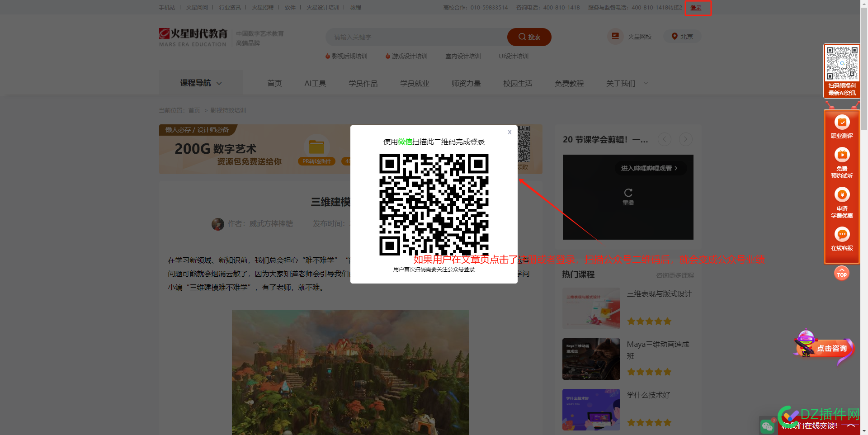Open 学什么技术好 course thumbnail
This screenshot has width=868, height=435.
click(591, 410)
